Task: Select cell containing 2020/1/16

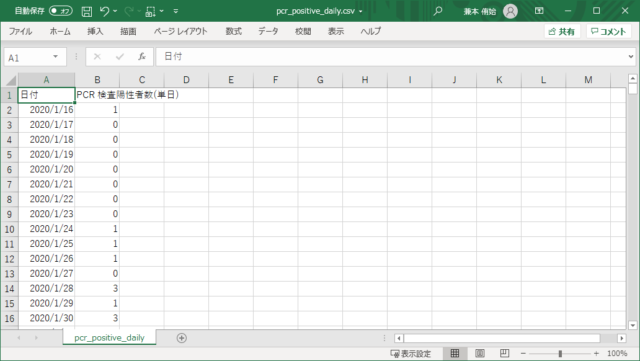Action: pyautogui.click(x=47, y=110)
